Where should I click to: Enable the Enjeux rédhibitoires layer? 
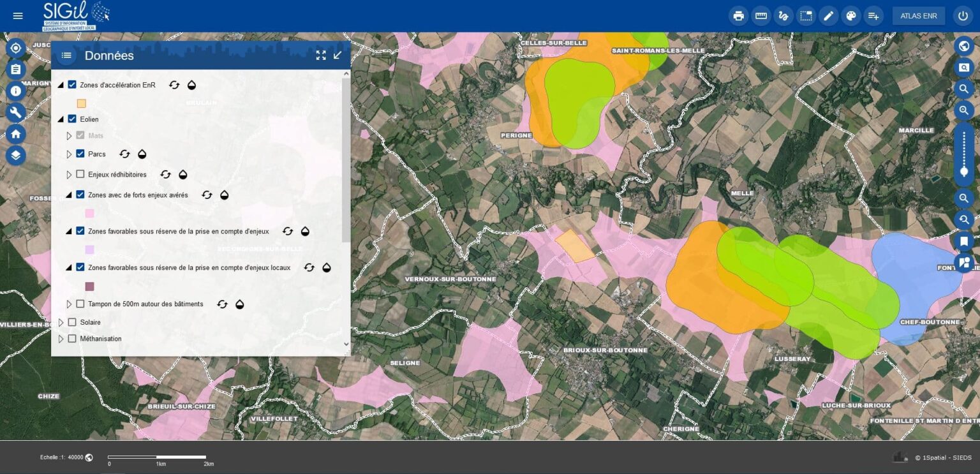[x=80, y=174]
